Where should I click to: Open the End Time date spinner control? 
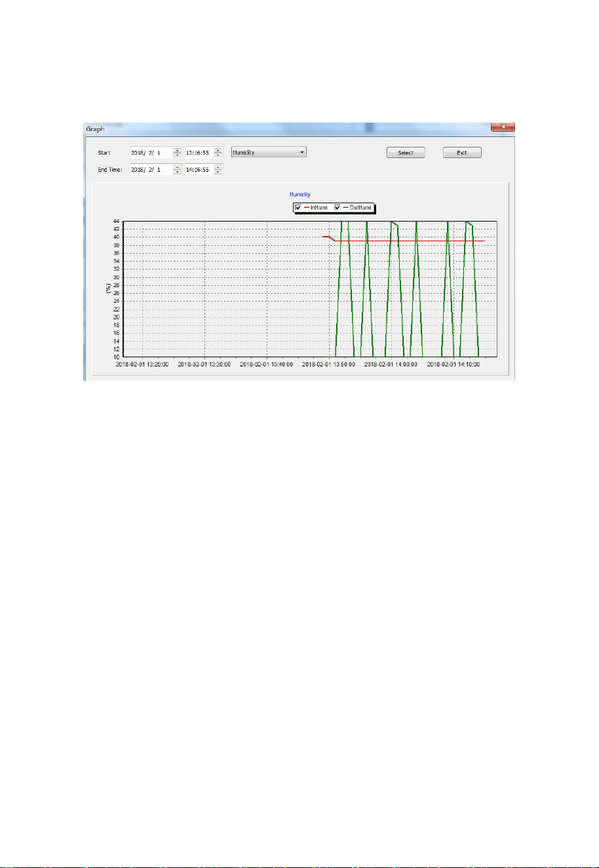click(177, 170)
